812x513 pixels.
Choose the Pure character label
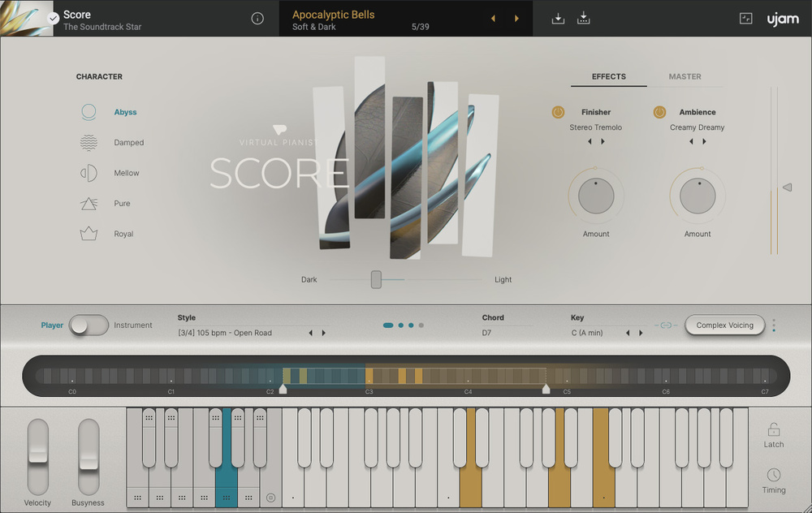point(123,204)
